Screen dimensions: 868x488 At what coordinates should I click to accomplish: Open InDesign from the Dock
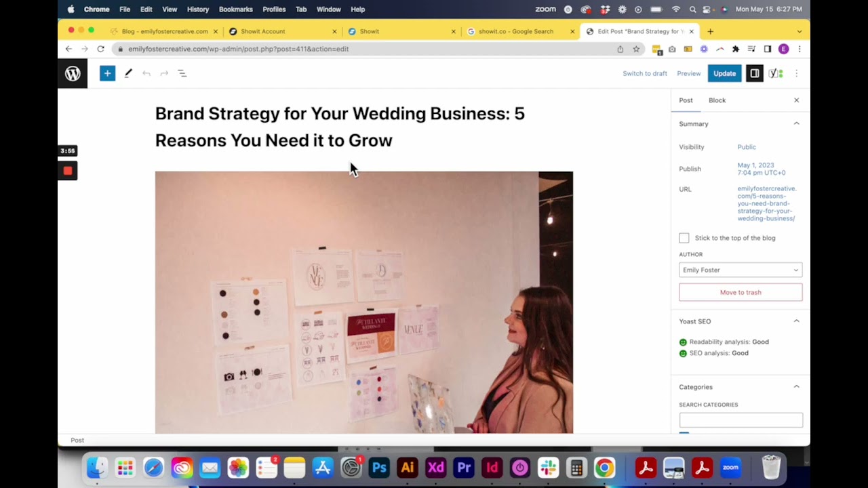(492, 468)
